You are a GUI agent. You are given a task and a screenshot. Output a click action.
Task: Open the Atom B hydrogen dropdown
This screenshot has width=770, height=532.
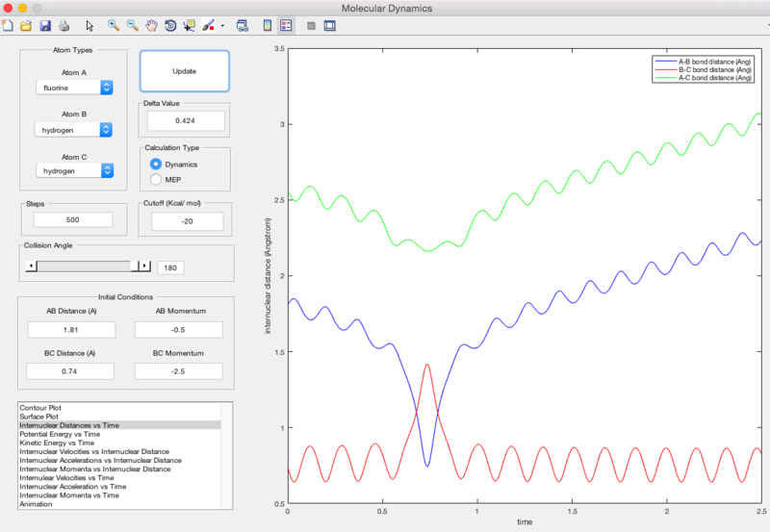click(74, 130)
